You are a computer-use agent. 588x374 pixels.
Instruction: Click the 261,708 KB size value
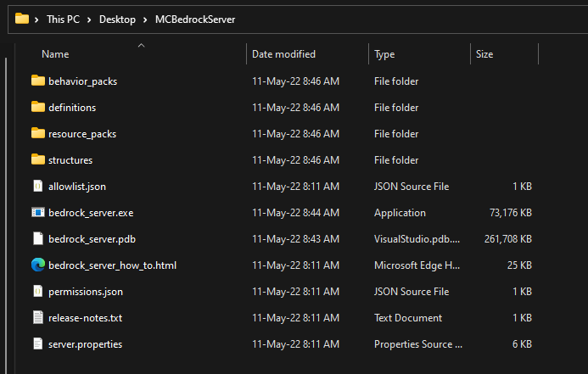tap(507, 238)
